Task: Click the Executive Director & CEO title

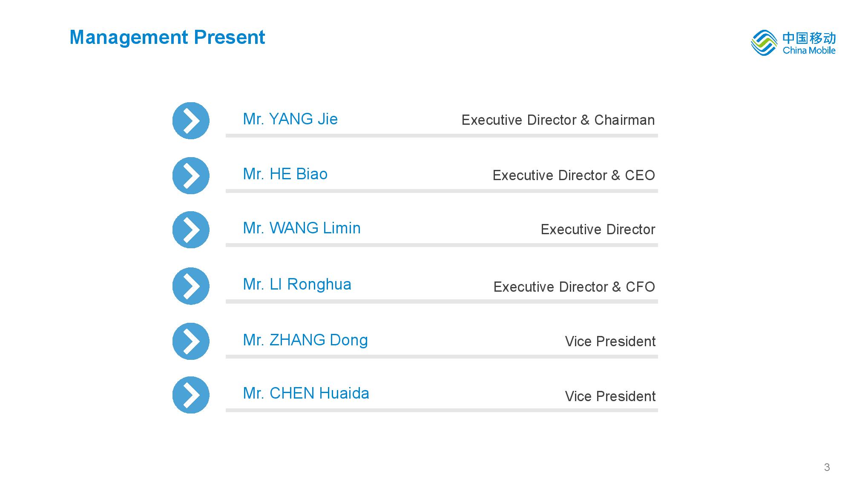Action: point(573,175)
